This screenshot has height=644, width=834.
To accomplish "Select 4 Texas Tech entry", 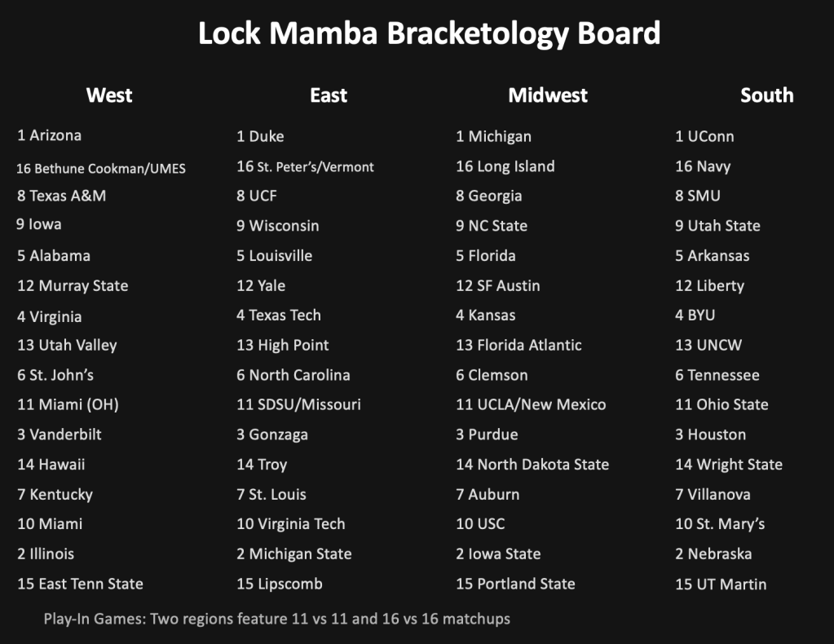I will (279, 315).
